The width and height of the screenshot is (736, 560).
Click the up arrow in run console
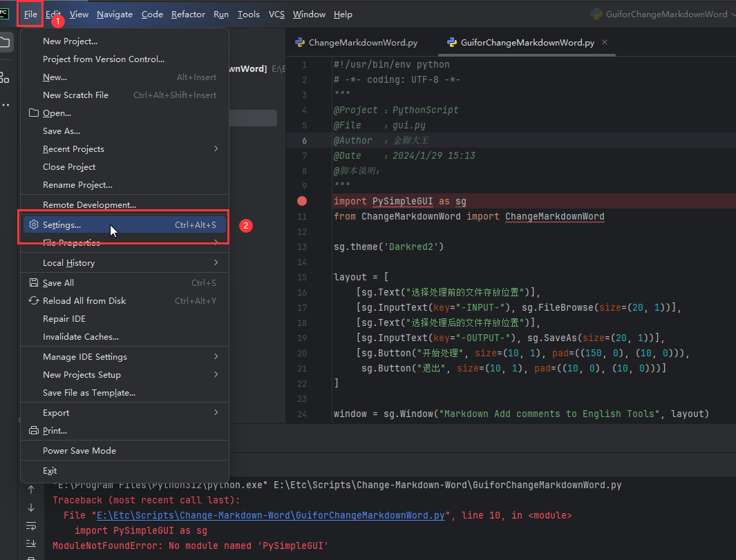click(x=31, y=490)
